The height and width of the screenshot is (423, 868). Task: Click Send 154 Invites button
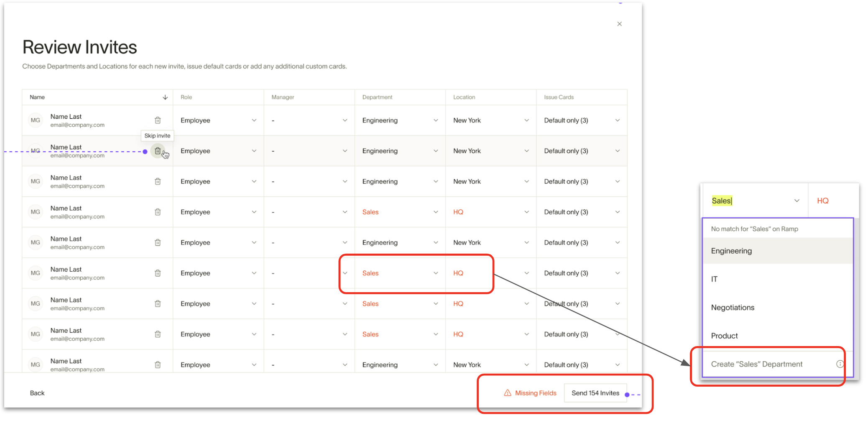595,393
